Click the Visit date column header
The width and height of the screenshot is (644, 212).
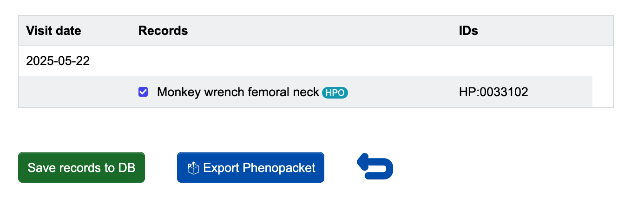point(53,31)
